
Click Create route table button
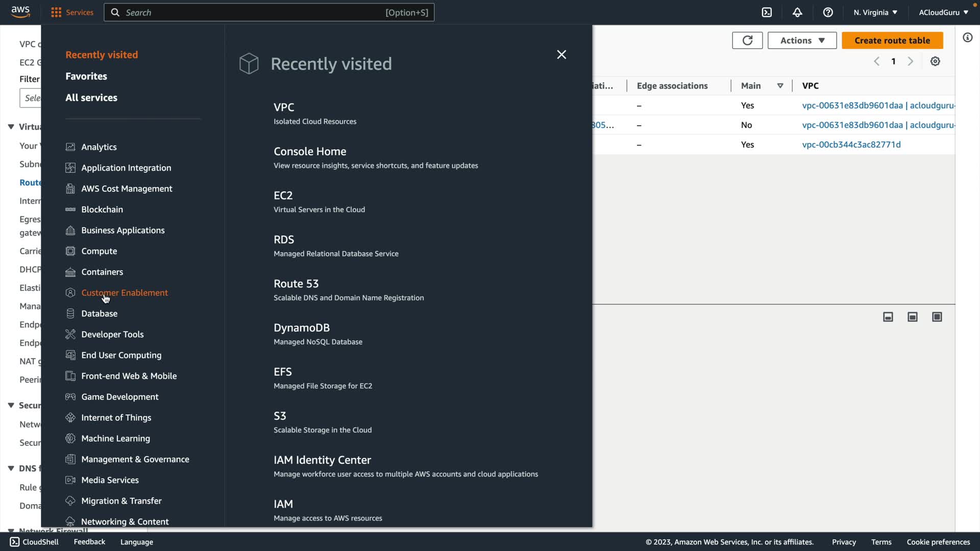[892, 40]
